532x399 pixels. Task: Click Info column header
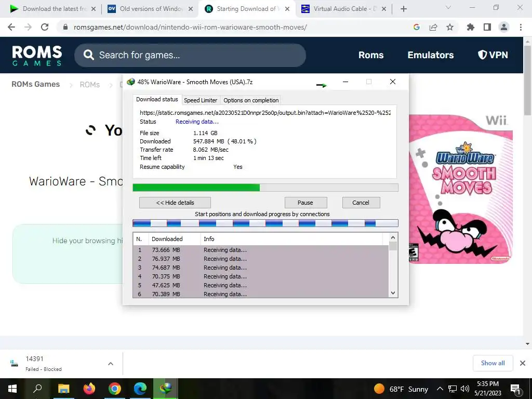coord(291,239)
